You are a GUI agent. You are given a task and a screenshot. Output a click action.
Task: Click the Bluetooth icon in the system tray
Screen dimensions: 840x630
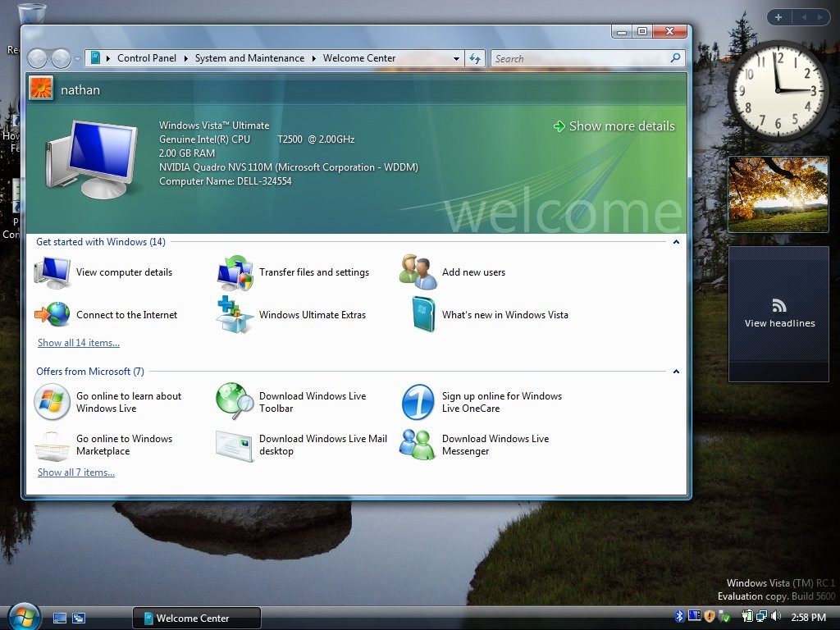[x=679, y=616]
